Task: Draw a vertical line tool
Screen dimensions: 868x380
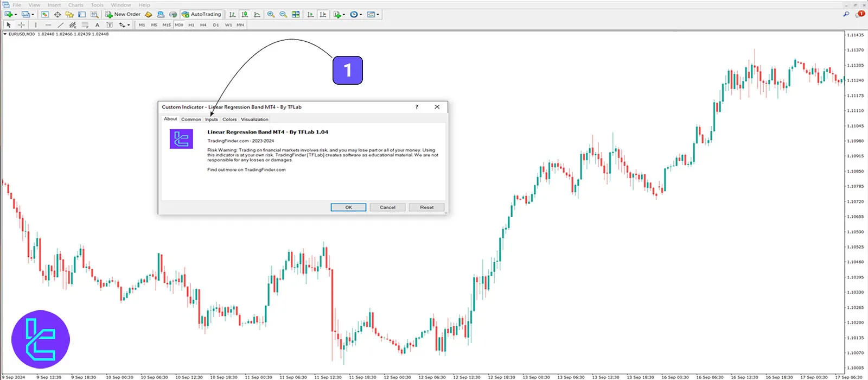Action: click(36, 25)
